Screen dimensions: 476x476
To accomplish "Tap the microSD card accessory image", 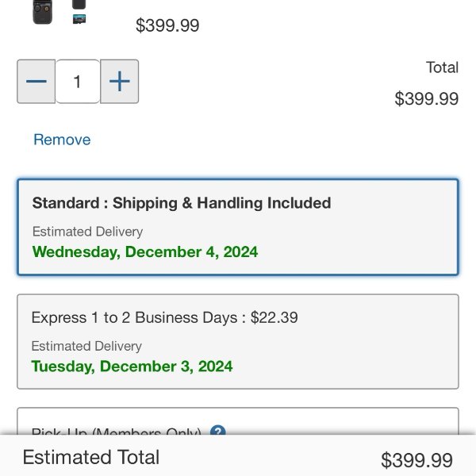I will point(79,19).
